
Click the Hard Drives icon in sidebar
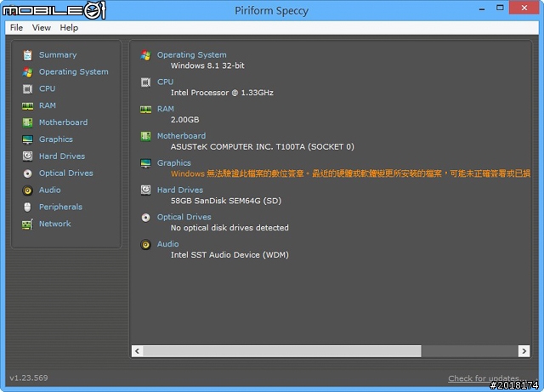coord(27,156)
